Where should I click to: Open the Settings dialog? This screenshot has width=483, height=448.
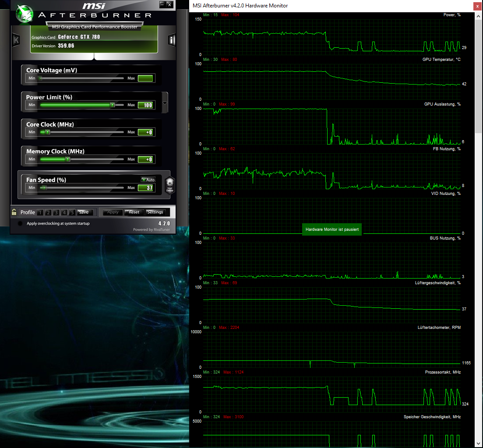pyautogui.click(x=155, y=212)
